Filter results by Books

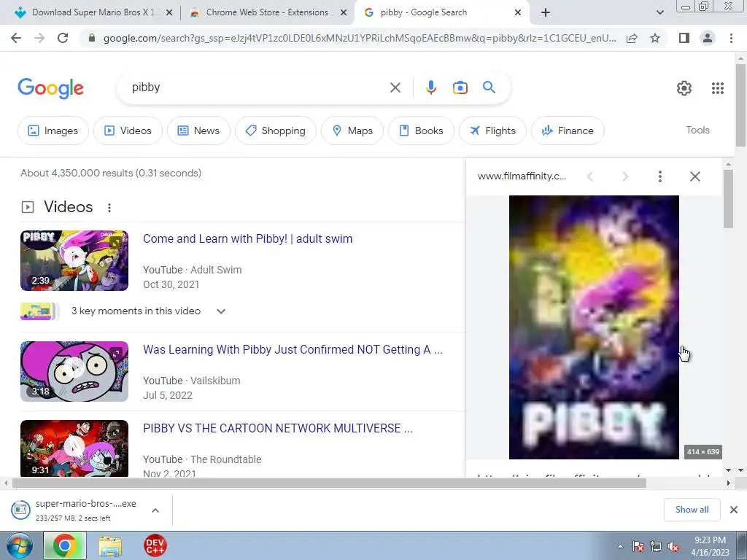pos(421,131)
